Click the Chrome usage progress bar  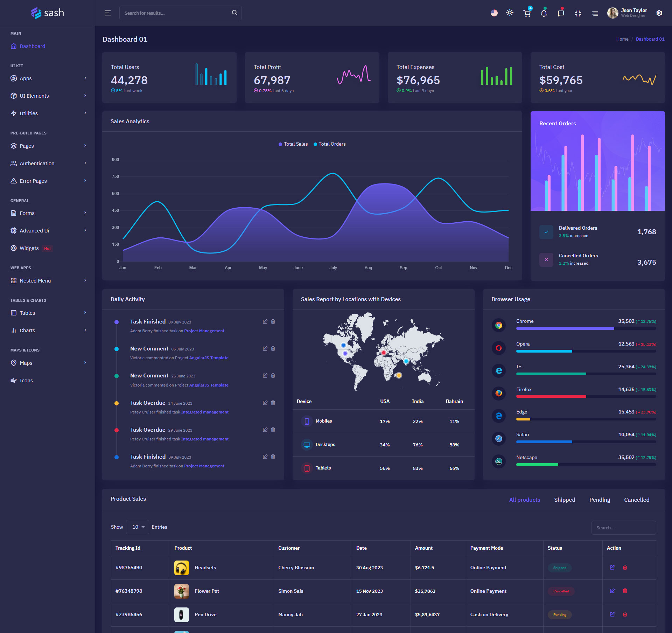click(586, 328)
